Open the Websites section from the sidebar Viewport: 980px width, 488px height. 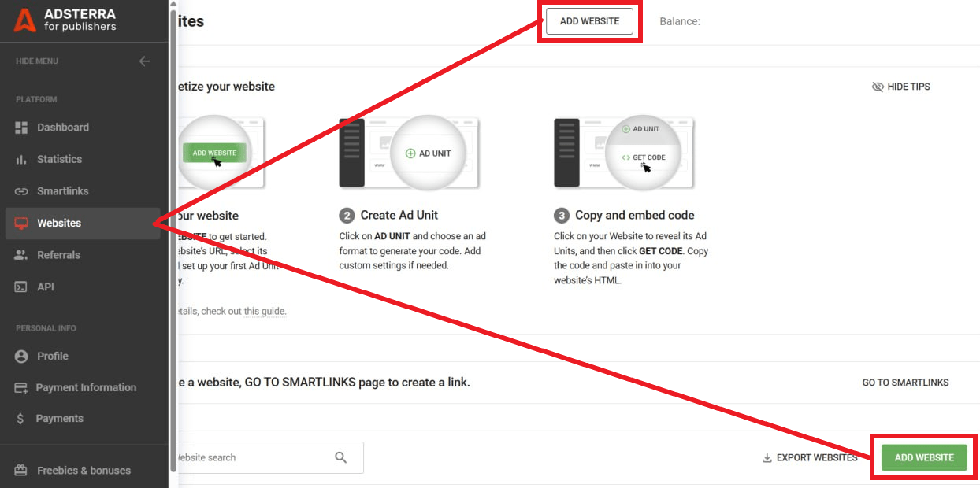(60, 223)
